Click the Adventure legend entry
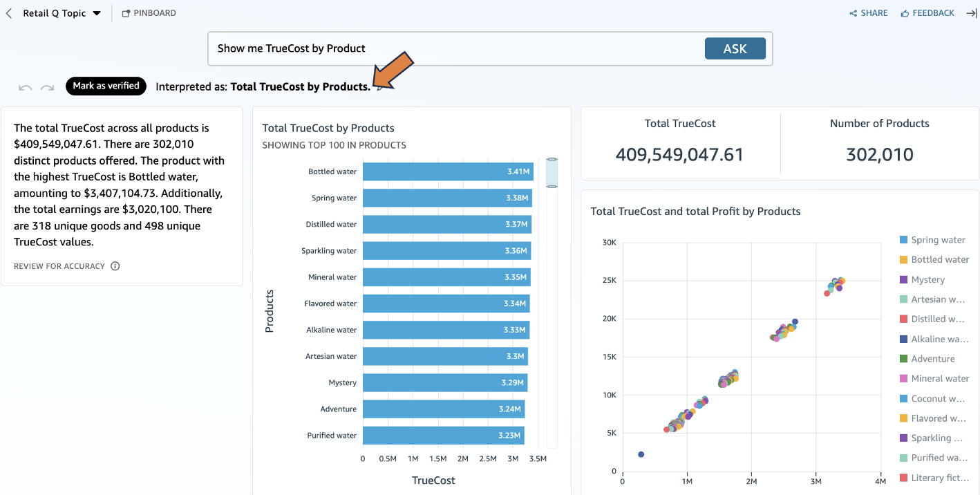The height and width of the screenshot is (495, 980). (932, 359)
